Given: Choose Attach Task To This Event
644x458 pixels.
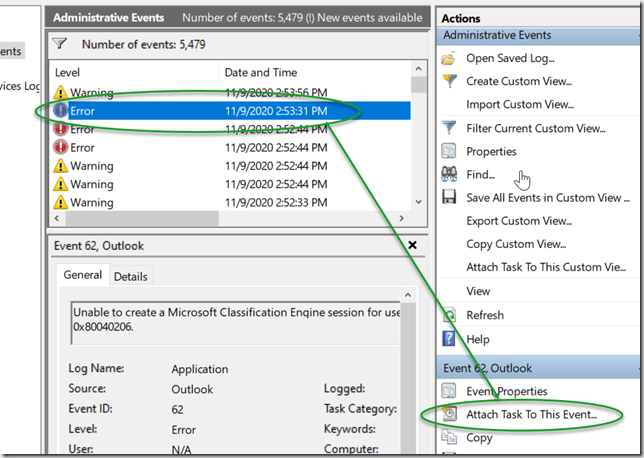Looking at the screenshot, I should tap(531, 414).
